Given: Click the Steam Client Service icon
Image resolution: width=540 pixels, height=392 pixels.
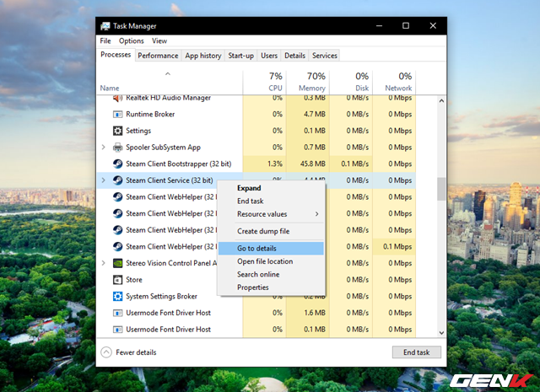Looking at the screenshot, I should (118, 180).
